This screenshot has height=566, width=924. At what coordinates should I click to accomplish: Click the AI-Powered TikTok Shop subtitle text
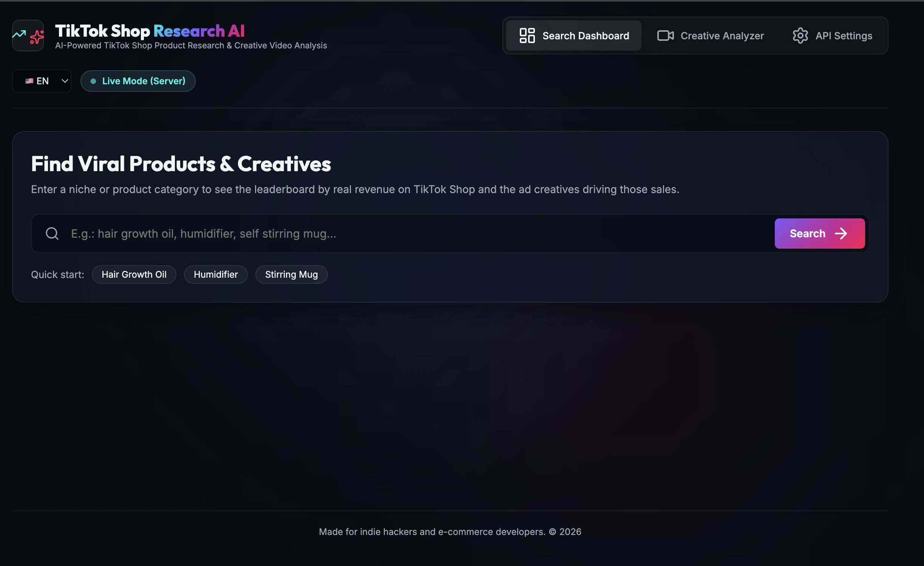click(x=191, y=45)
